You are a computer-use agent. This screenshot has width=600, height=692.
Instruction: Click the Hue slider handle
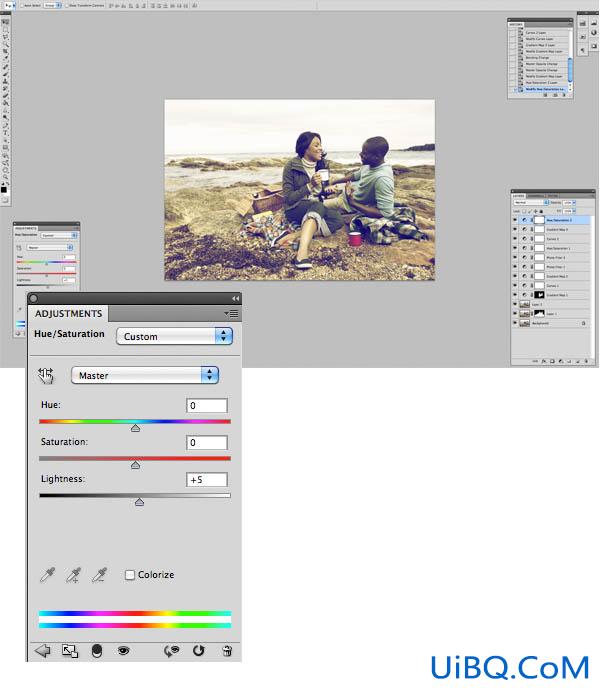coord(135,428)
